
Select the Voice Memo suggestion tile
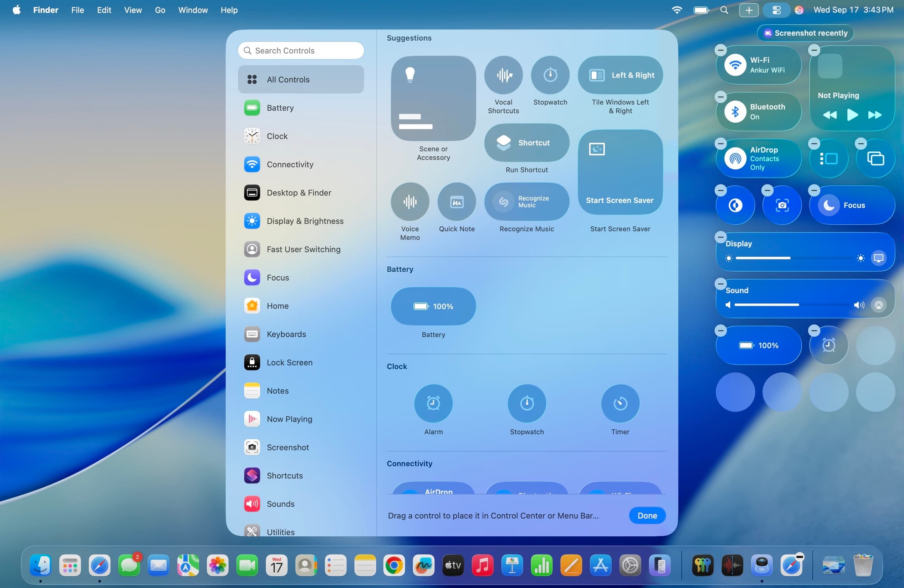click(x=410, y=201)
